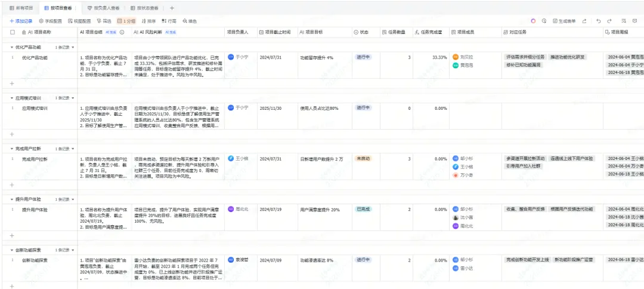
Task: Open 1条记录 dropdown for 优化产品功能 group
Action: coord(64,47)
